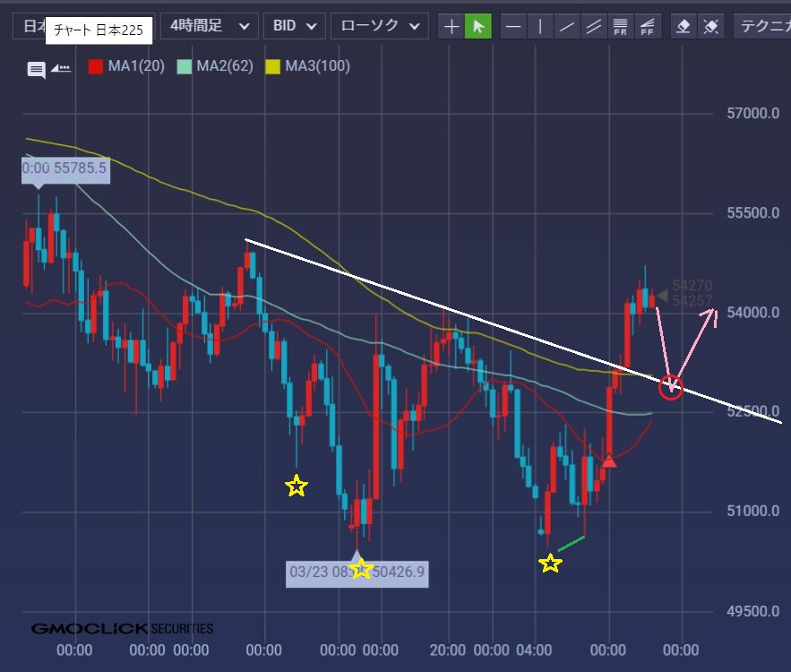Select the crosshair cursor tool

point(451,26)
